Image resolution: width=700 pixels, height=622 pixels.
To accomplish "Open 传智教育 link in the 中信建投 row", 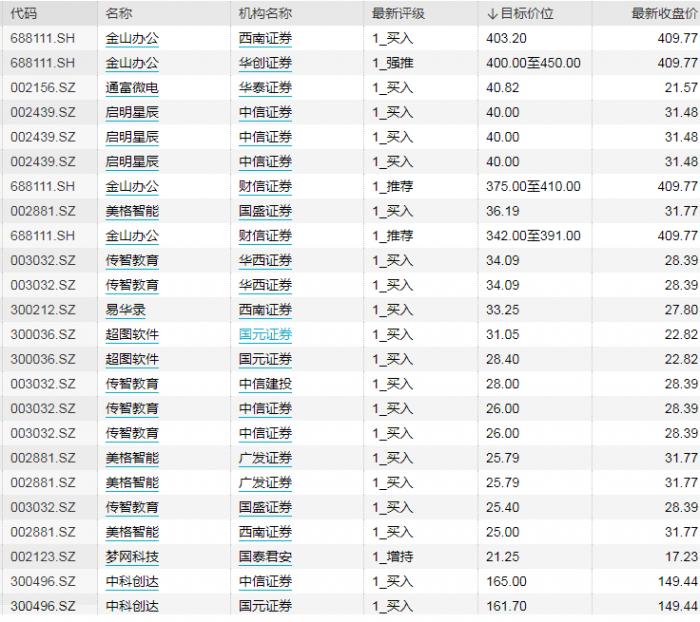I will pyautogui.click(x=132, y=384).
